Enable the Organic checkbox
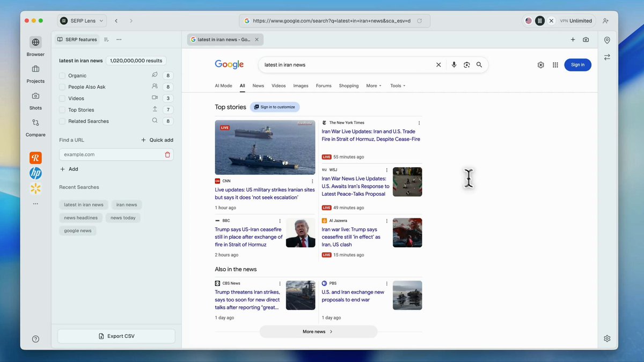This screenshot has width=644, height=362. [62, 76]
